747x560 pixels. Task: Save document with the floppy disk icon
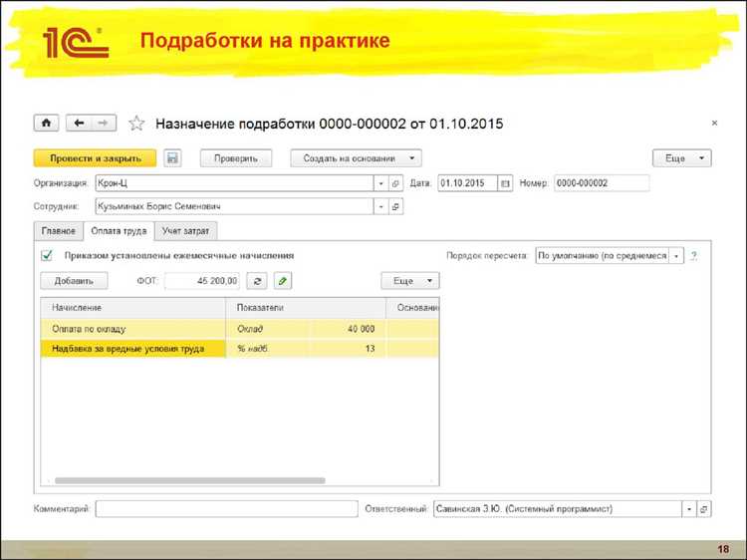172,158
